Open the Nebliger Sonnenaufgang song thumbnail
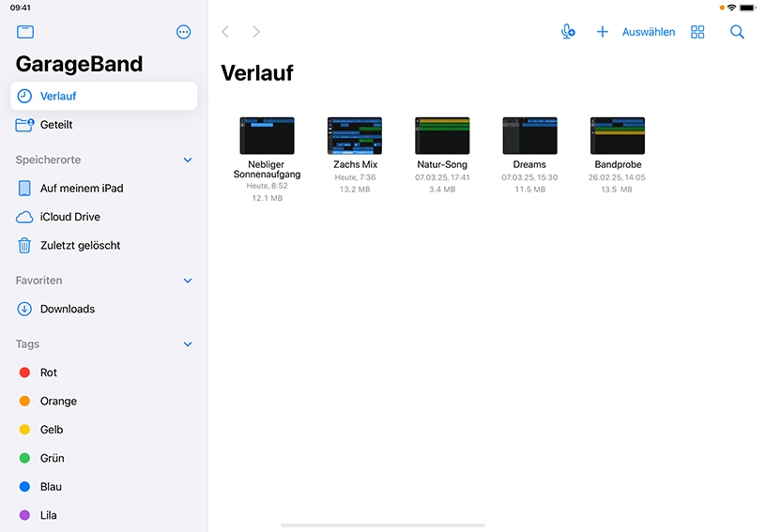The height and width of the screenshot is (532, 766). pyautogui.click(x=267, y=136)
